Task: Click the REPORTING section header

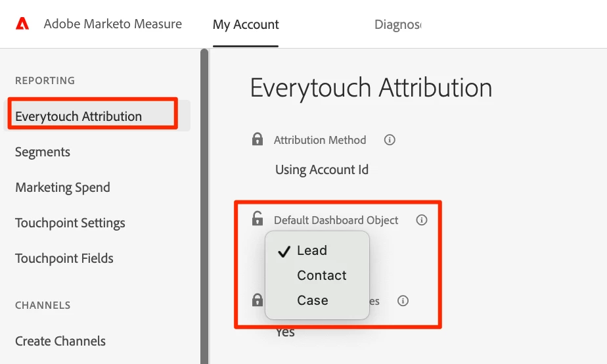Action: (x=45, y=81)
